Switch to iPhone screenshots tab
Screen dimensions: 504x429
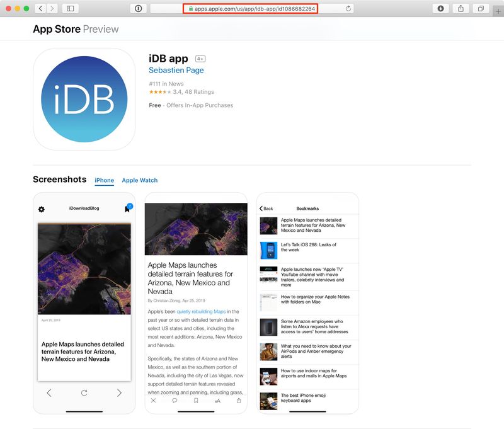pyautogui.click(x=104, y=180)
